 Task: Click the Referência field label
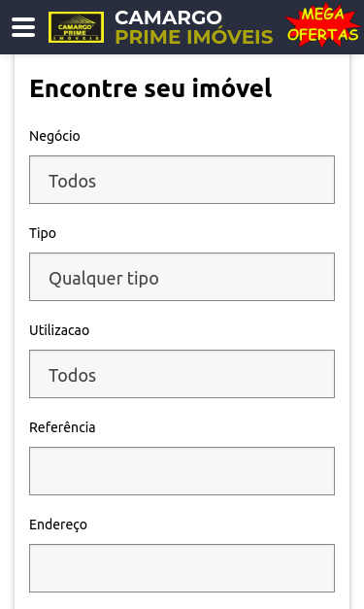pos(62,427)
